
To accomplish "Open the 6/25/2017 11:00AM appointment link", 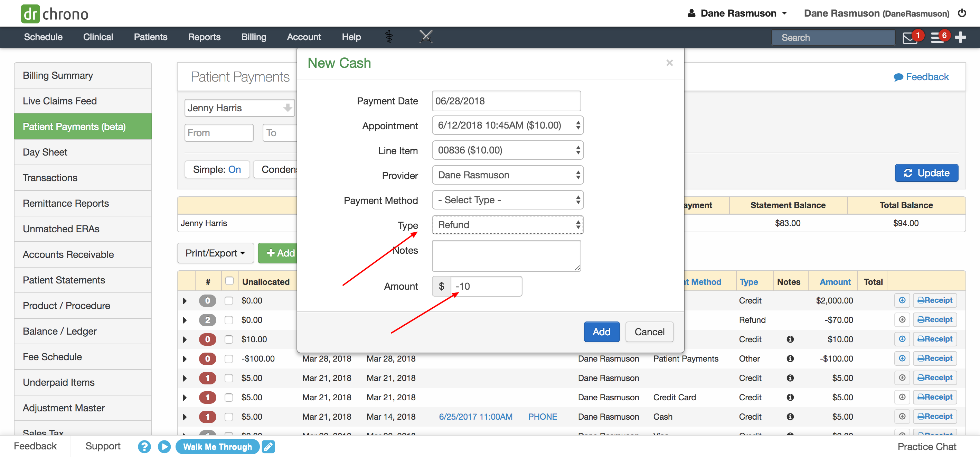I will (x=475, y=417).
